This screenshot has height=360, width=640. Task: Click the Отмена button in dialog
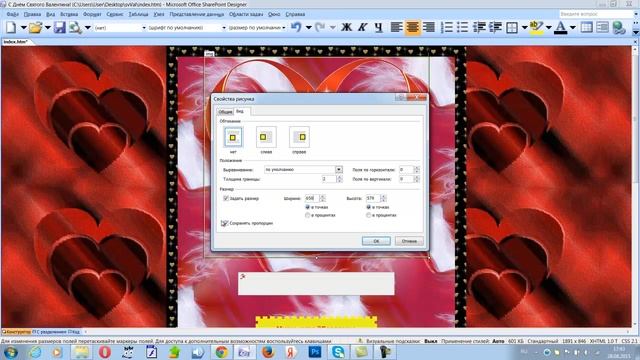point(409,241)
